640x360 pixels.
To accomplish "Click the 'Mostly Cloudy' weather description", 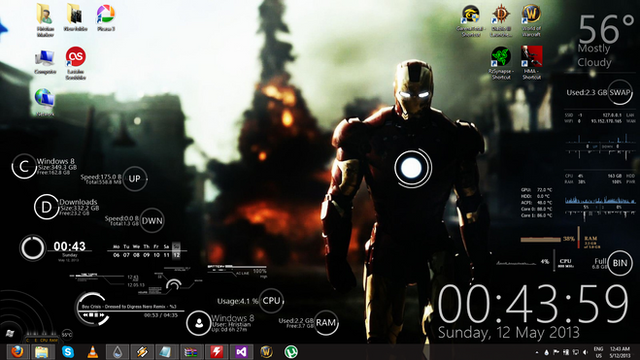I will pyautogui.click(x=594, y=56).
